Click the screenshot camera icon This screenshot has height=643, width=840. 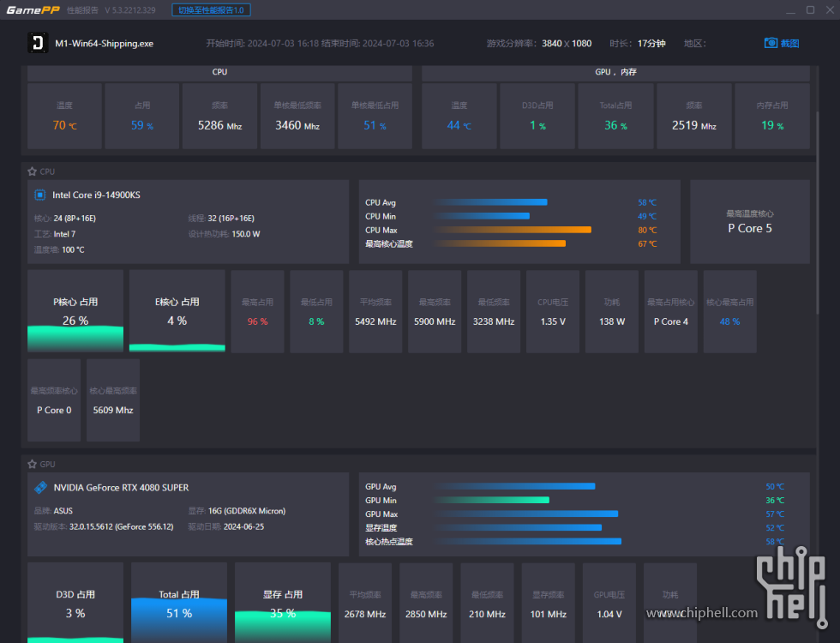coord(771,43)
